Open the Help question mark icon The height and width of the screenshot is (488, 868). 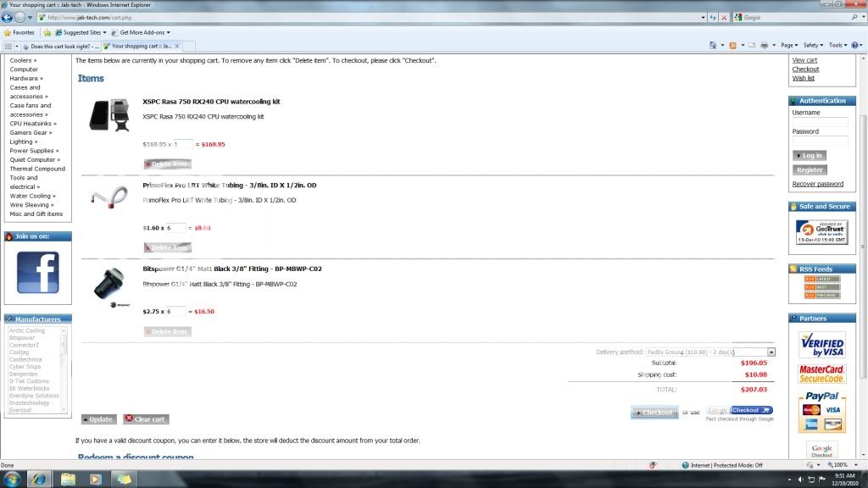point(854,46)
